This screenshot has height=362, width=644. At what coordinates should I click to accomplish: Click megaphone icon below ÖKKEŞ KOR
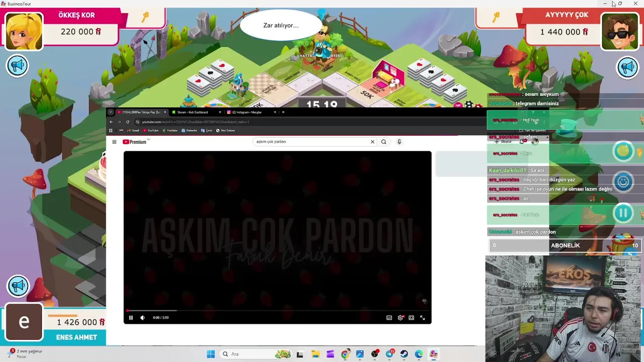[x=18, y=66]
